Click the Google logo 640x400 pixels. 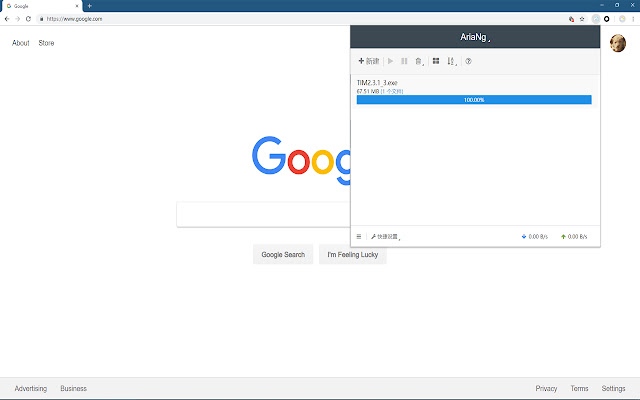[301, 160]
